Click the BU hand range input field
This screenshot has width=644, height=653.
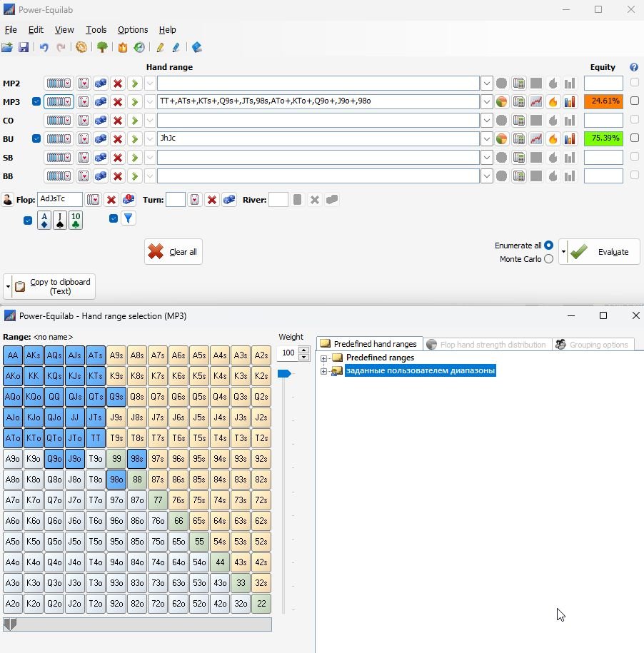click(x=318, y=138)
